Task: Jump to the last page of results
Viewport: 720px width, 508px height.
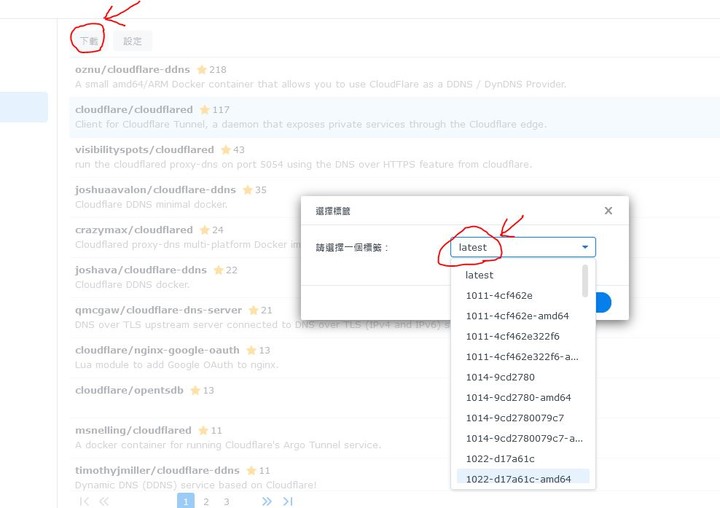Action: click(x=288, y=501)
